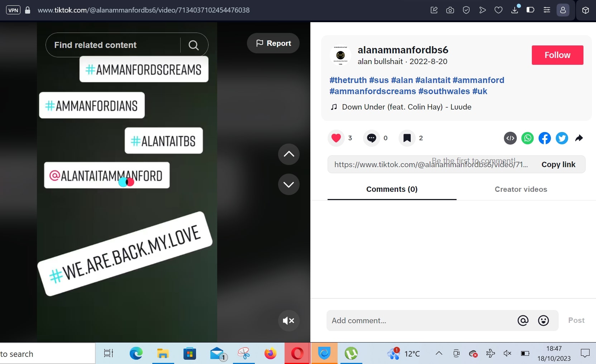Screen dimensions: 596x364
Task: Share video to Facebook
Action: [544, 138]
